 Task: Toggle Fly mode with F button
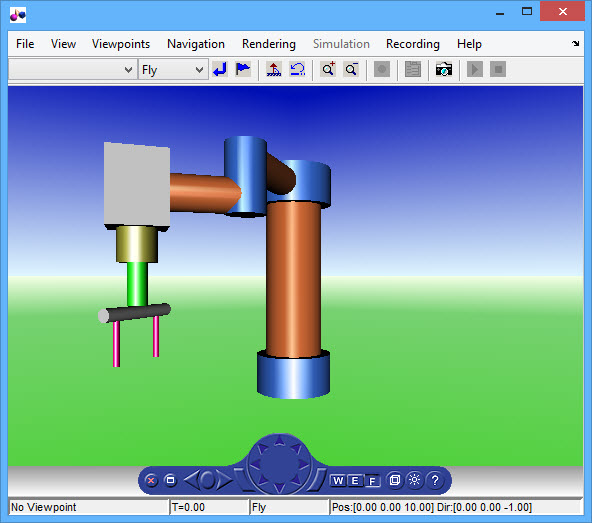(x=372, y=481)
